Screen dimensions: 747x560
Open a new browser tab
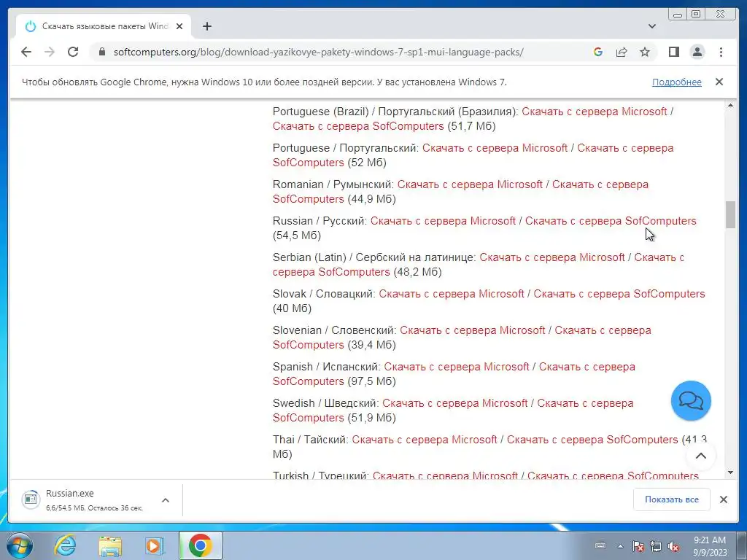point(206,26)
